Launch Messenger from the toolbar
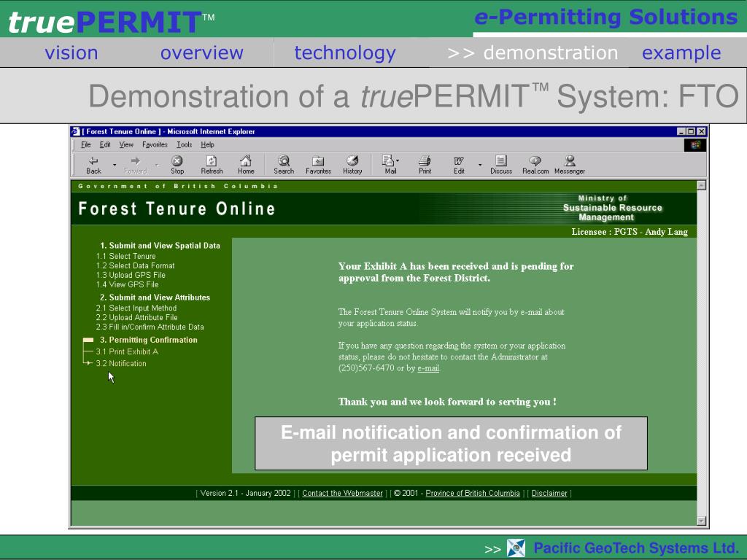747x560 pixels. click(570, 165)
